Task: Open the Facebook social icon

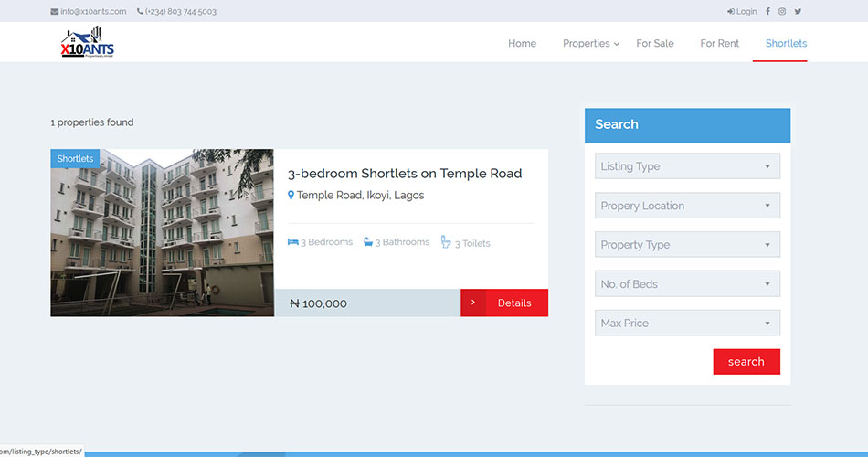Action: pyautogui.click(x=767, y=12)
